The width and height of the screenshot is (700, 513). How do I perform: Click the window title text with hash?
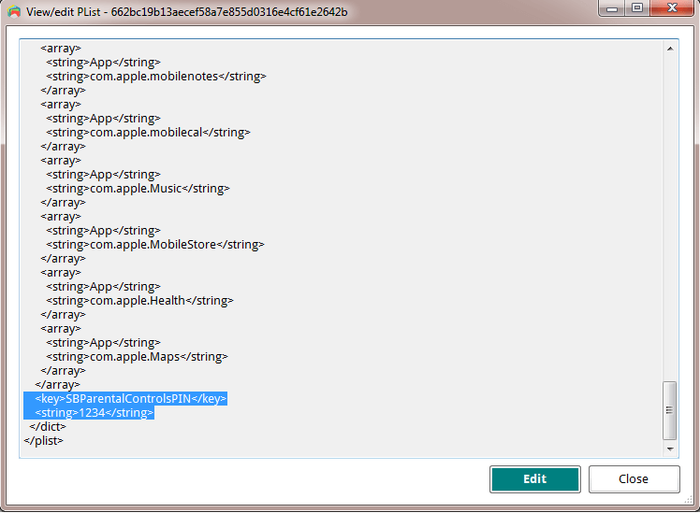(187, 12)
